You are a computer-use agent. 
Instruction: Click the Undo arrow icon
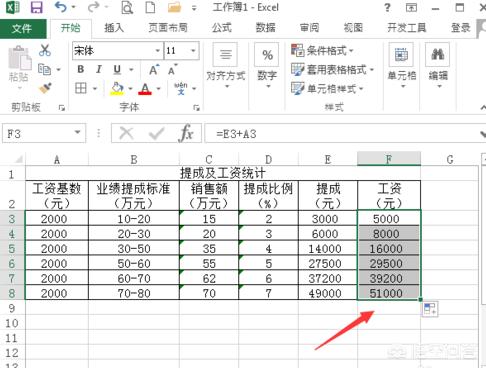coord(61,7)
